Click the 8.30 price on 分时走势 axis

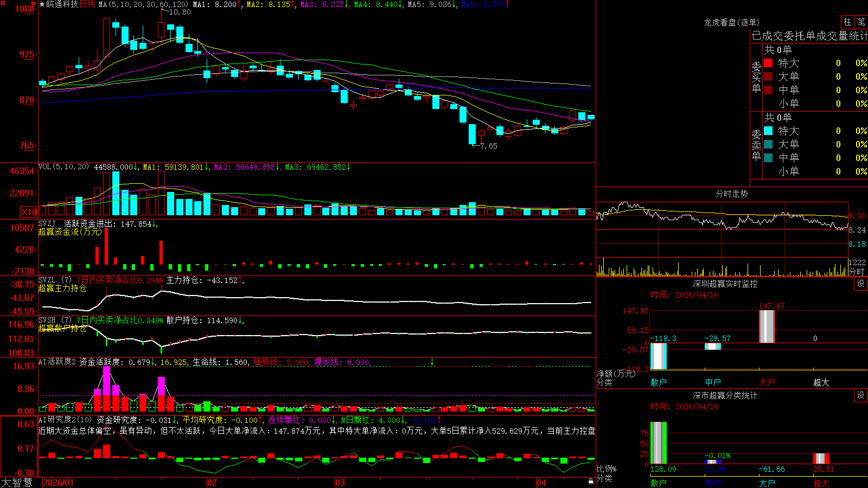point(857,216)
